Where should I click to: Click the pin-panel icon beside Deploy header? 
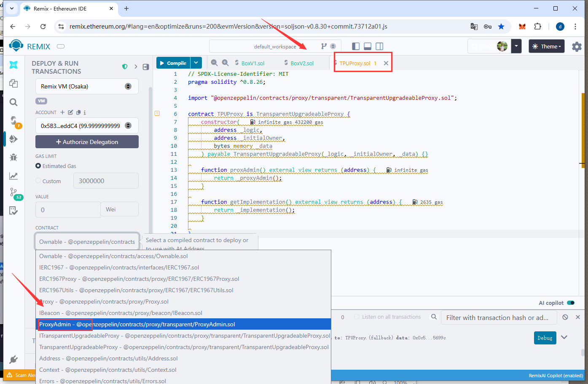pyautogui.click(x=146, y=67)
